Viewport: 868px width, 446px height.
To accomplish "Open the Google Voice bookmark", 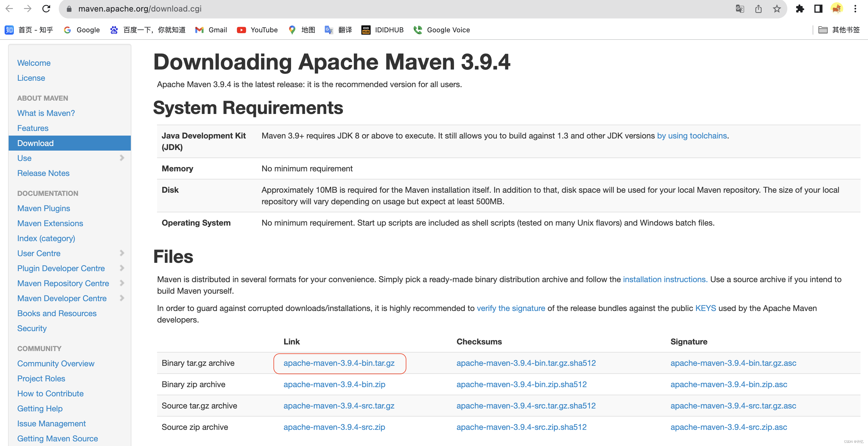I will 442,30.
